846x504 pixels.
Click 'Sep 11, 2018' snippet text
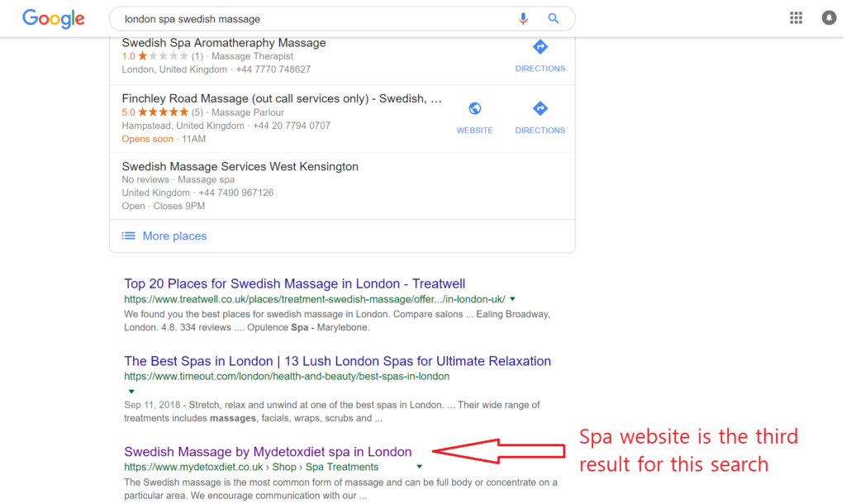(x=152, y=405)
